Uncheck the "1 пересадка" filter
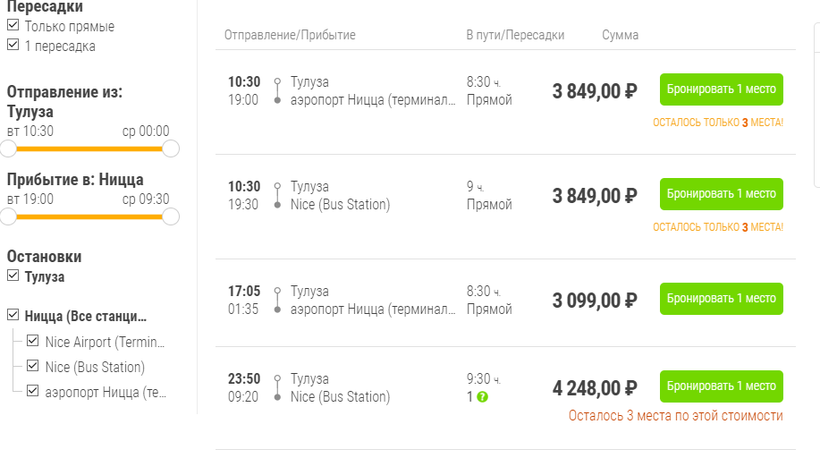Viewport: 820px width, 458px height. tap(13, 45)
